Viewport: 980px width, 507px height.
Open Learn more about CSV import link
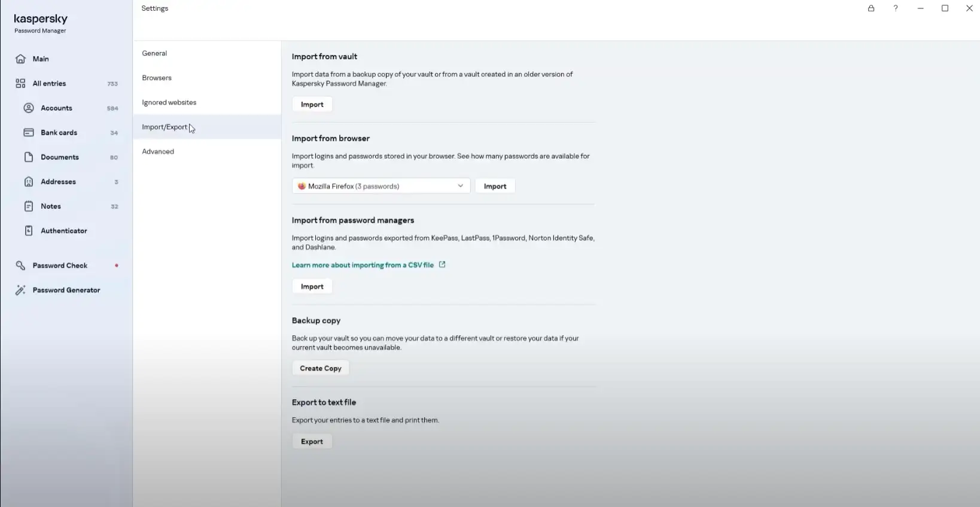[363, 265]
